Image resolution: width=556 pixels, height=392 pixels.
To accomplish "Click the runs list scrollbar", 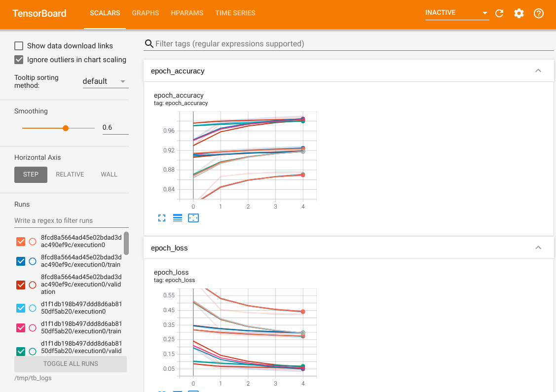I will pyautogui.click(x=126, y=243).
